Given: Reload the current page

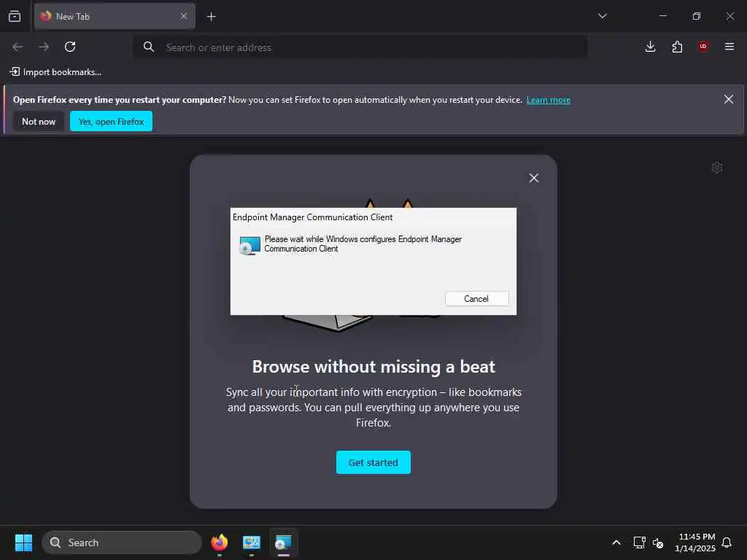Looking at the screenshot, I should [70, 47].
